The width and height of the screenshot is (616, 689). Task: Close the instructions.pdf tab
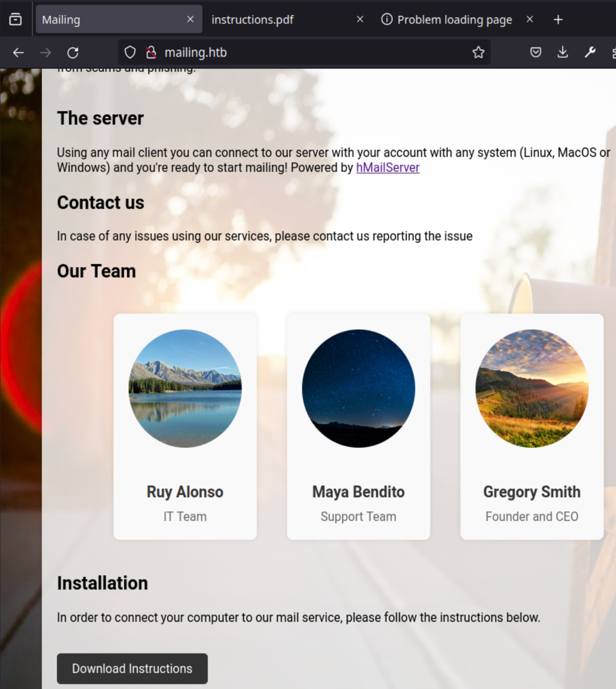360,19
